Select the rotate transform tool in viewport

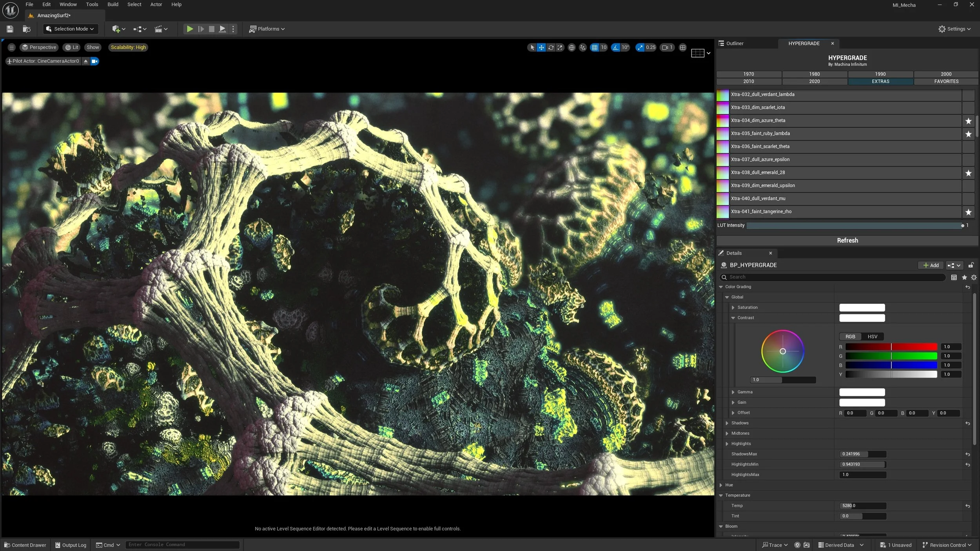pos(551,47)
